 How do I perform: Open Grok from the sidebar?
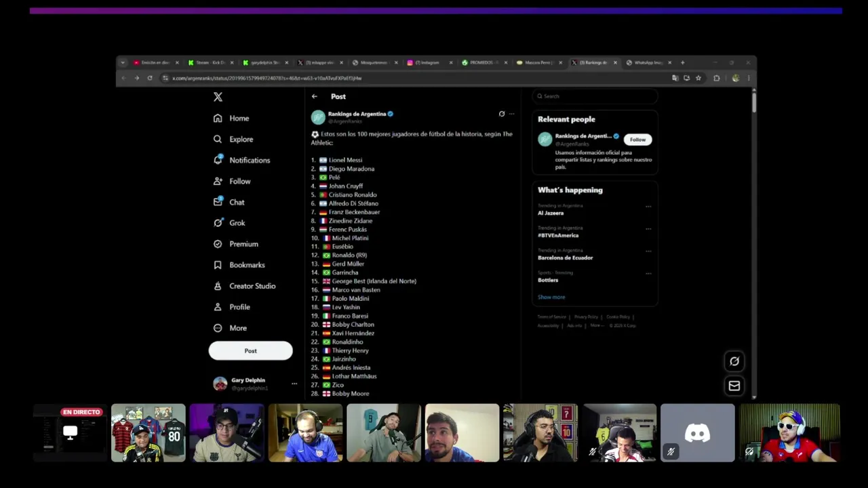click(229, 222)
